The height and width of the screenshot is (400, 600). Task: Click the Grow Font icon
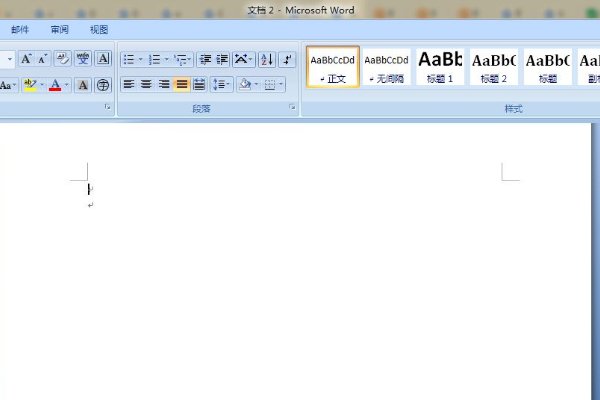point(27,59)
